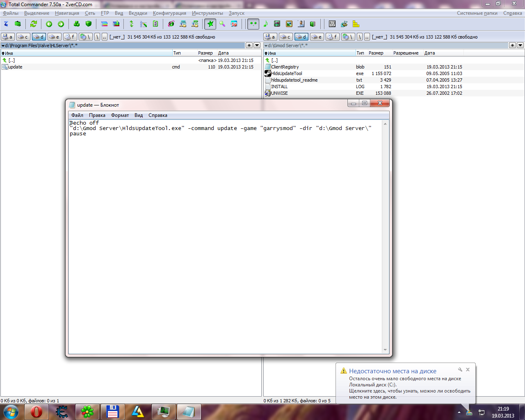Select update cmd file in left panel
Viewport: 525px width, 420px height.
click(x=131, y=67)
